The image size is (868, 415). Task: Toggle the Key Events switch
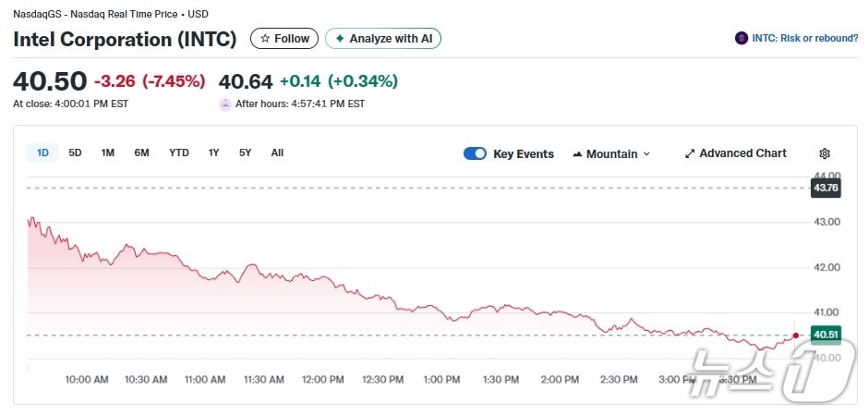click(475, 153)
